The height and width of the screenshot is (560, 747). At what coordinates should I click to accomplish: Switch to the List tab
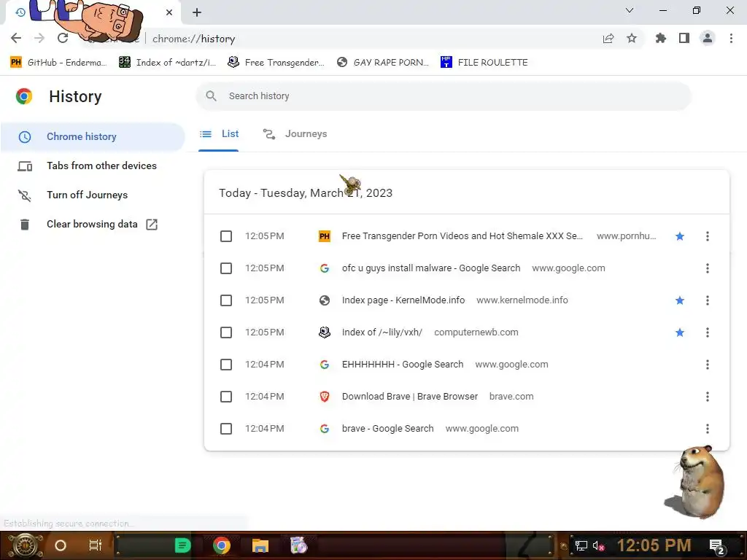click(219, 134)
